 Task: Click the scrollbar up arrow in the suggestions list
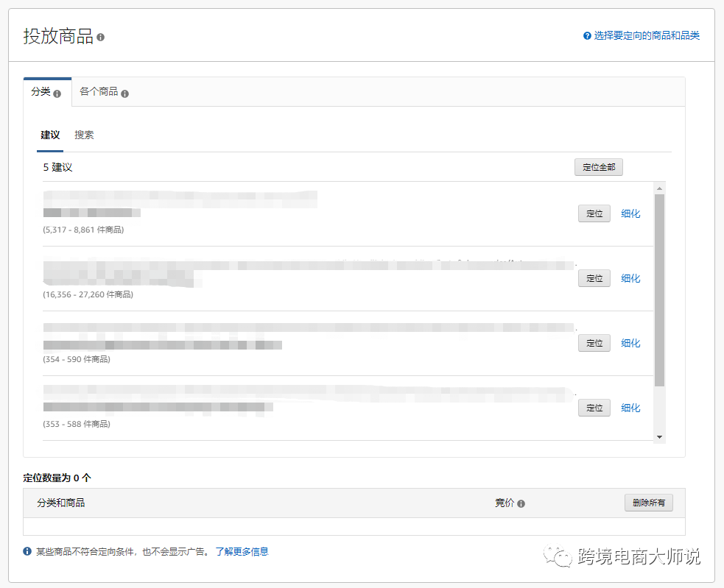pos(660,188)
